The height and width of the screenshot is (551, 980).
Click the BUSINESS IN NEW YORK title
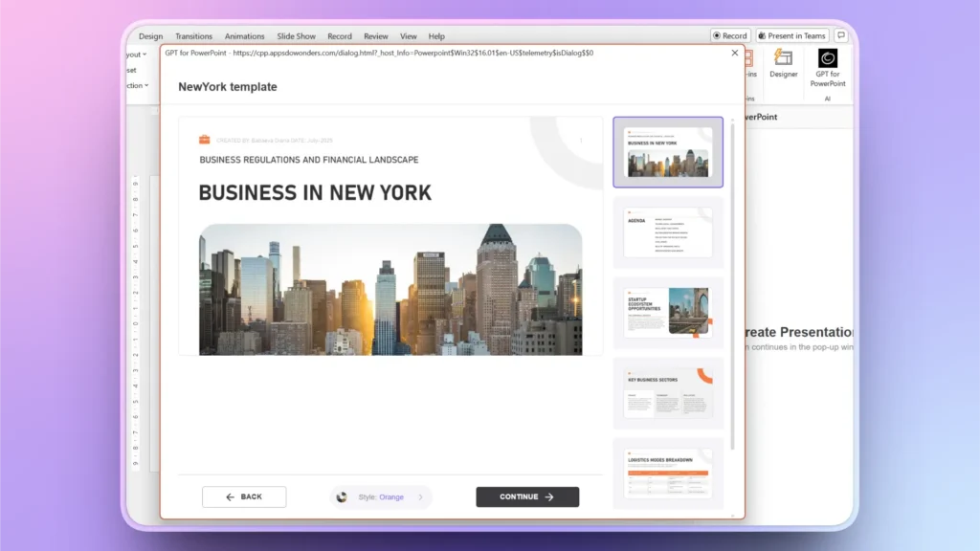pyautogui.click(x=315, y=193)
